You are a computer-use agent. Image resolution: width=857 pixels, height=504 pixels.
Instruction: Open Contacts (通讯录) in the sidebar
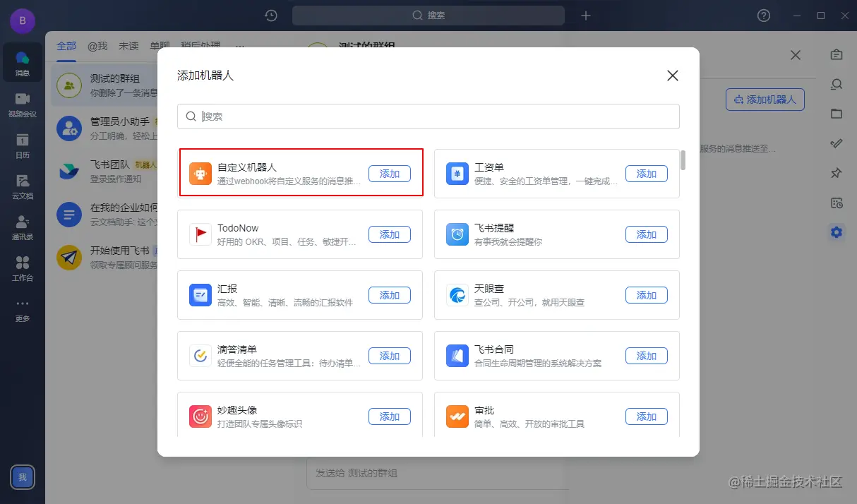tap(23, 227)
